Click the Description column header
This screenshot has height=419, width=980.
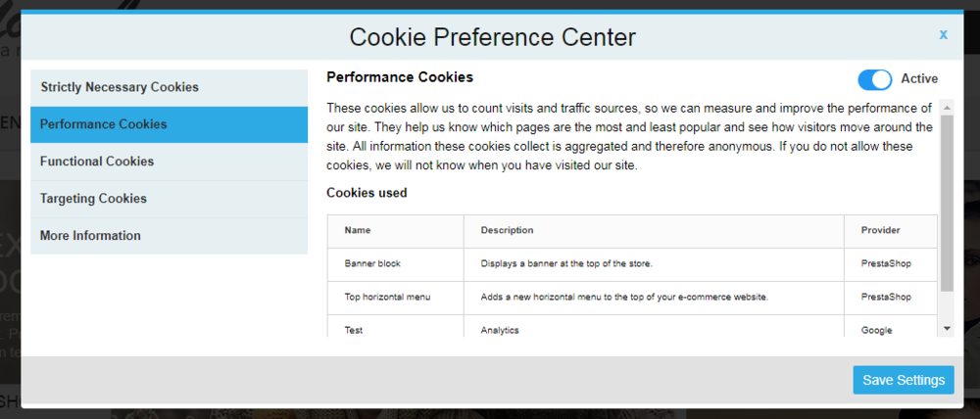tap(507, 230)
